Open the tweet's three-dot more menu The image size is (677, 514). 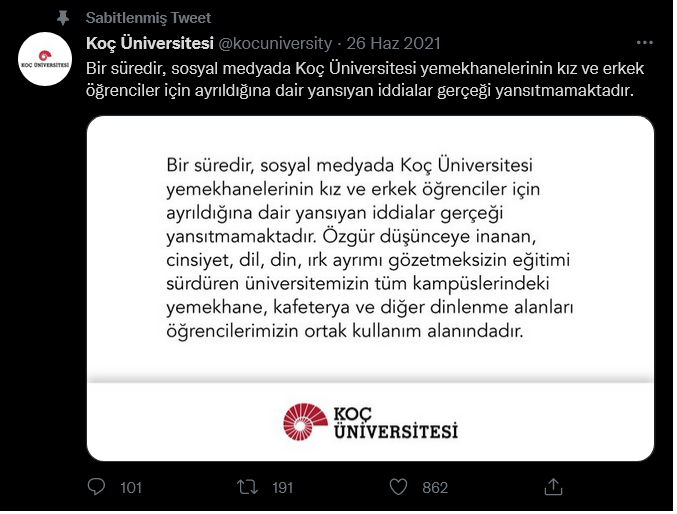[x=645, y=43]
